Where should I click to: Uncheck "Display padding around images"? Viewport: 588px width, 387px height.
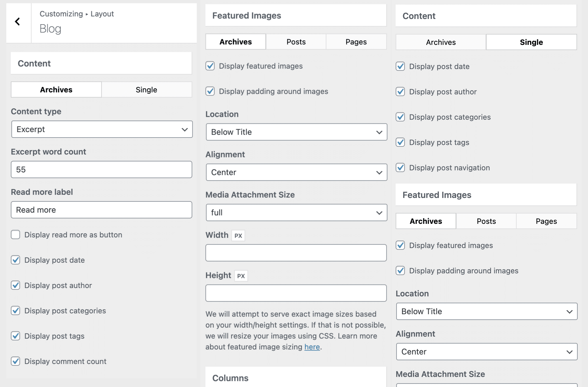tap(210, 91)
